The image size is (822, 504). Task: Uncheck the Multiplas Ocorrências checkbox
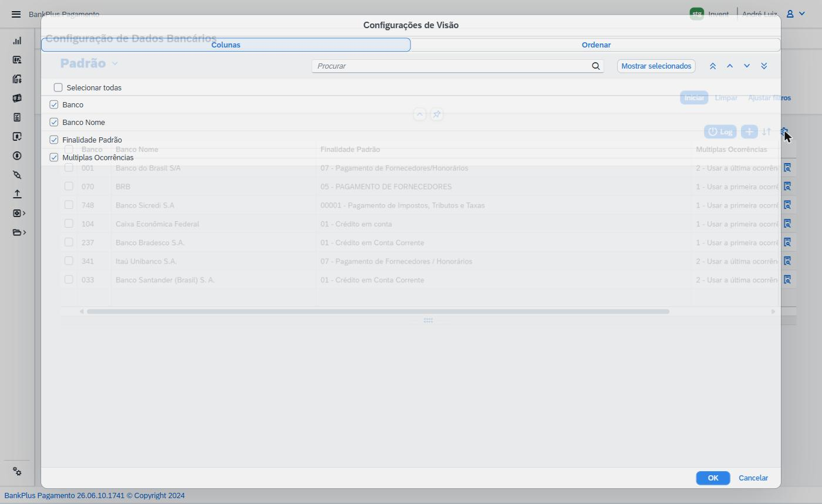pos(54,157)
